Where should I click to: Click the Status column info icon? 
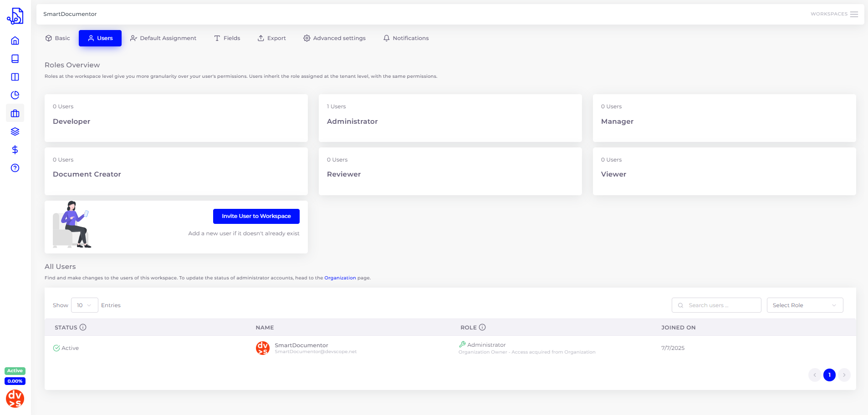[83, 327]
